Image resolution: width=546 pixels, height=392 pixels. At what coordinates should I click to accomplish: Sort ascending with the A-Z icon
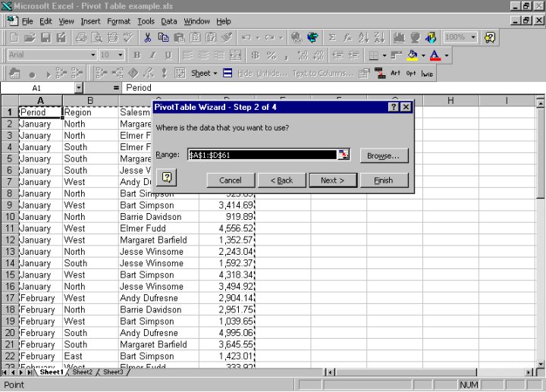(x=363, y=37)
